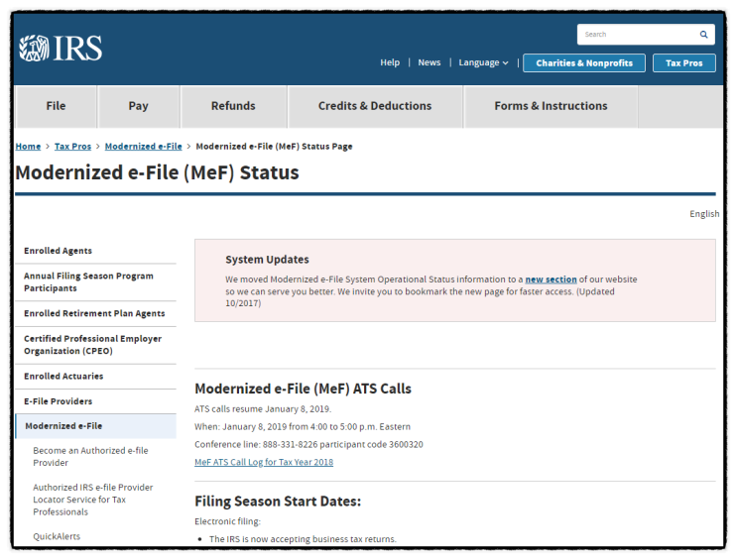Open the Refunds menu tab
Image resolution: width=737 pixels, height=560 pixels.
click(x=234, y=106)
